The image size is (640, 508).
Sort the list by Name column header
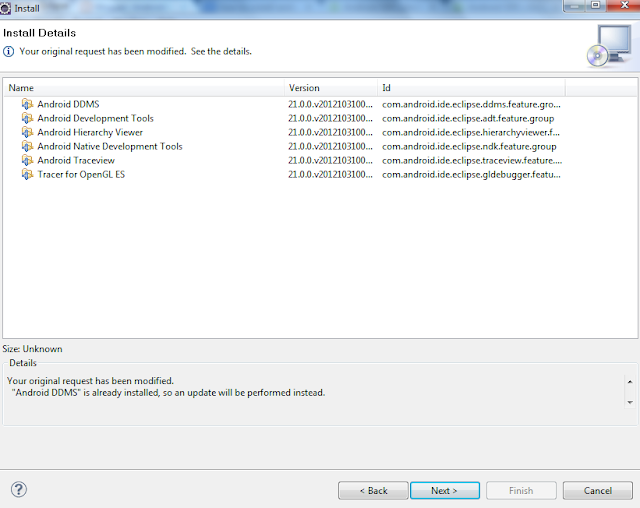(x=144, y=88)
